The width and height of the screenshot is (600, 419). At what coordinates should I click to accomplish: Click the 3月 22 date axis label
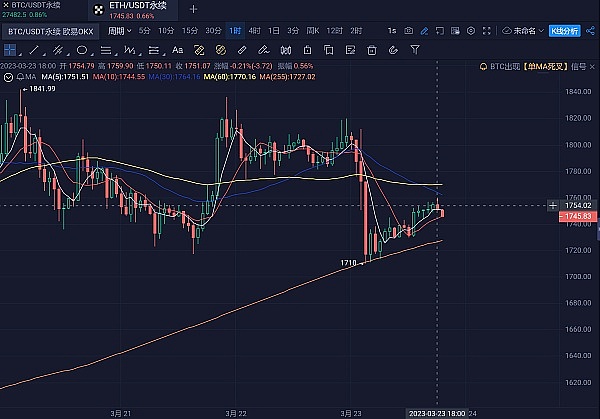[236, 414]
